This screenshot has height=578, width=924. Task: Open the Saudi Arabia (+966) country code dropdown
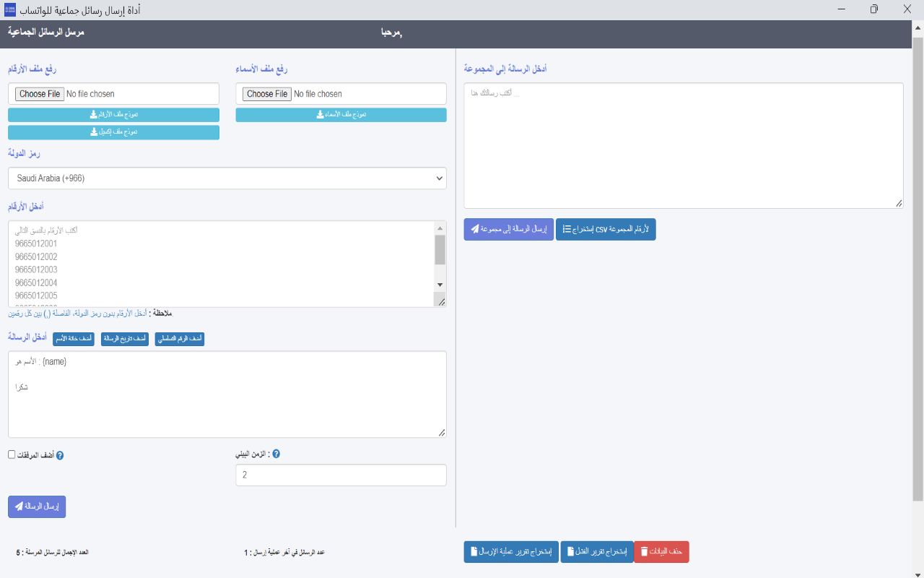click(227, 178)
